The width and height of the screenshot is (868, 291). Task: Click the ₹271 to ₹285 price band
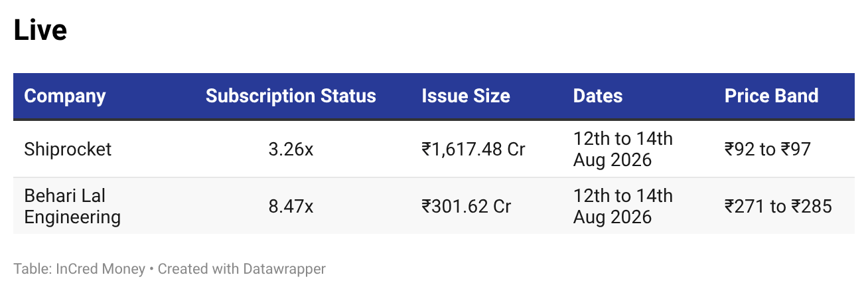778,206
